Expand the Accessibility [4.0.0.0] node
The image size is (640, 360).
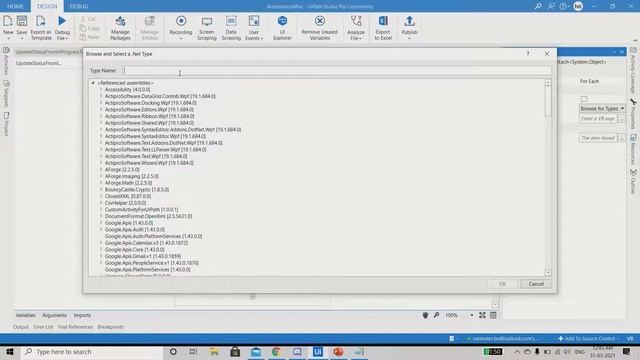(101, 89)
